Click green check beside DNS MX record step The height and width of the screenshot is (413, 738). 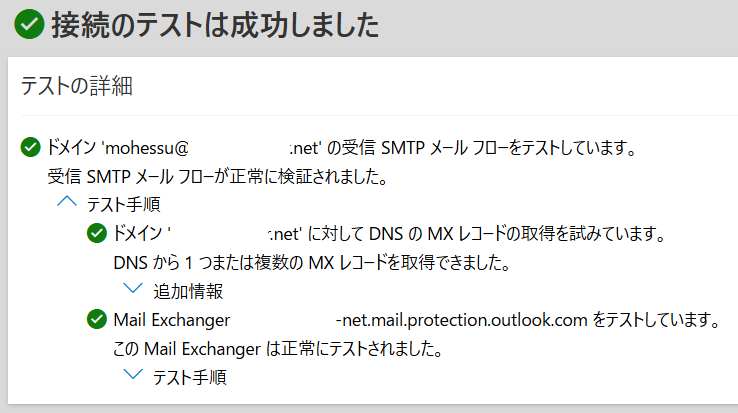click(x=97, y=233)
